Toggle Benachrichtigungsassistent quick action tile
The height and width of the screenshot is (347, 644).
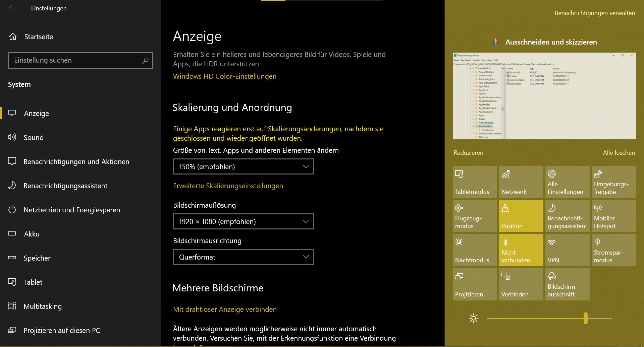568,216
